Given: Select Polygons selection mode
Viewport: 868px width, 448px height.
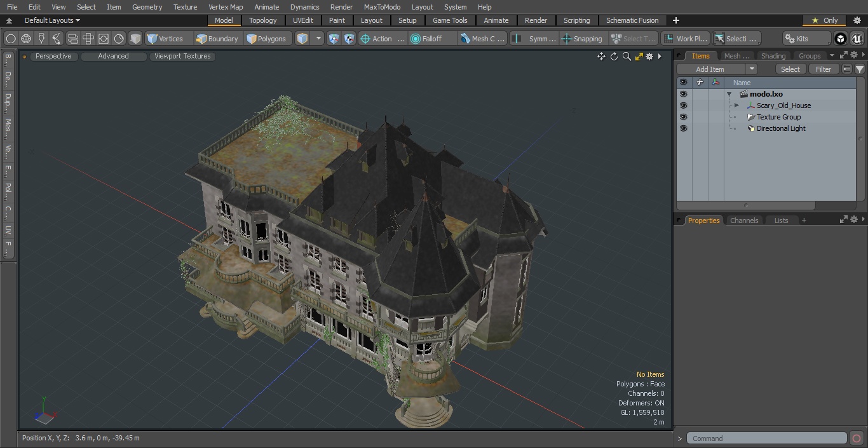Looking at the screenshot, I should click(266, 39).
